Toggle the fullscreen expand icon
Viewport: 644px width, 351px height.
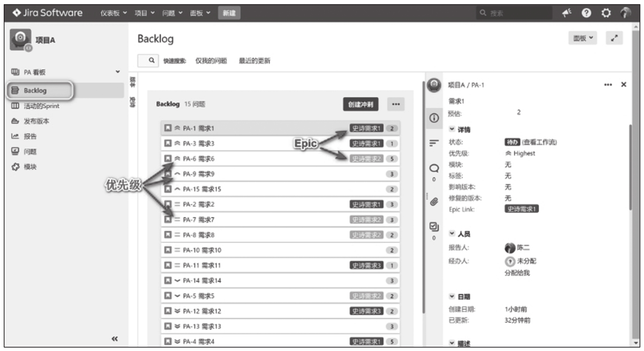point(614,38)
